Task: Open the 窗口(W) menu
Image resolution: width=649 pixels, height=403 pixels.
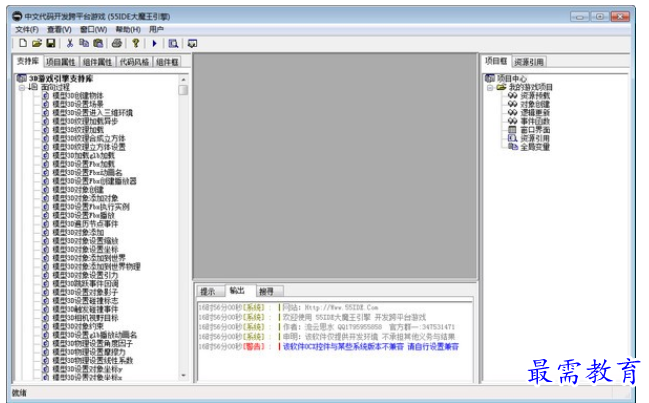Action: [x=94, y=29]
